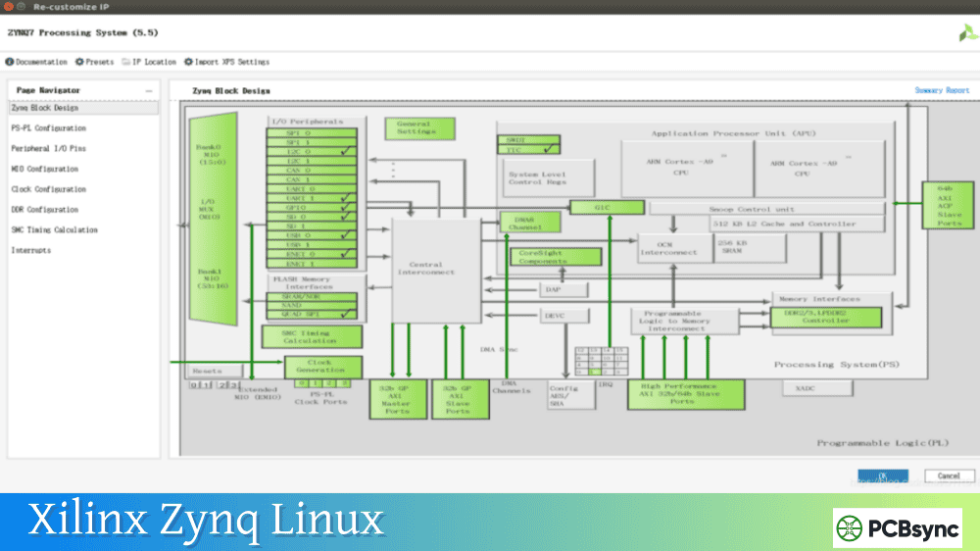
Task: Click the Presets gear icon
Action: tap(79, 62)
